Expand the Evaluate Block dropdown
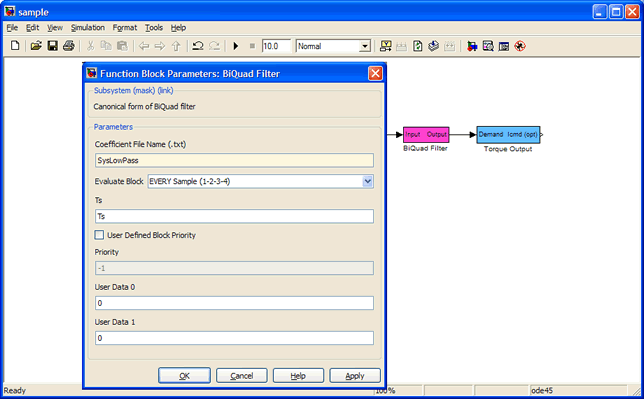644x399 pixels. (368, 181)
